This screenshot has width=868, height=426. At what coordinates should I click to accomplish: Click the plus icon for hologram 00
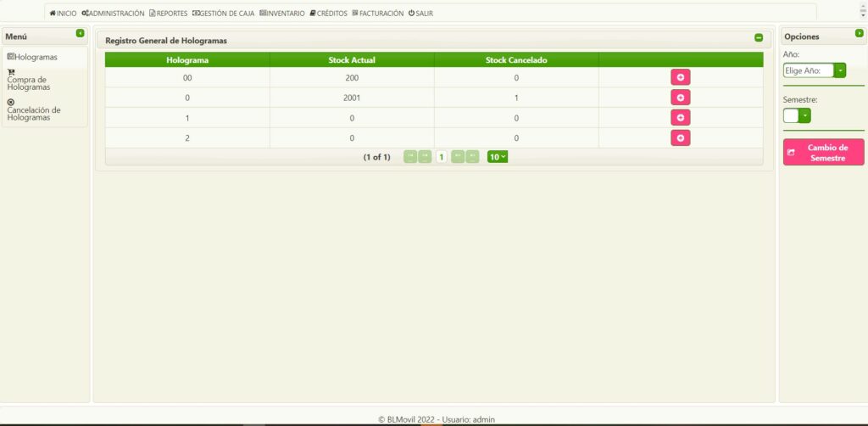pos(680,77)
